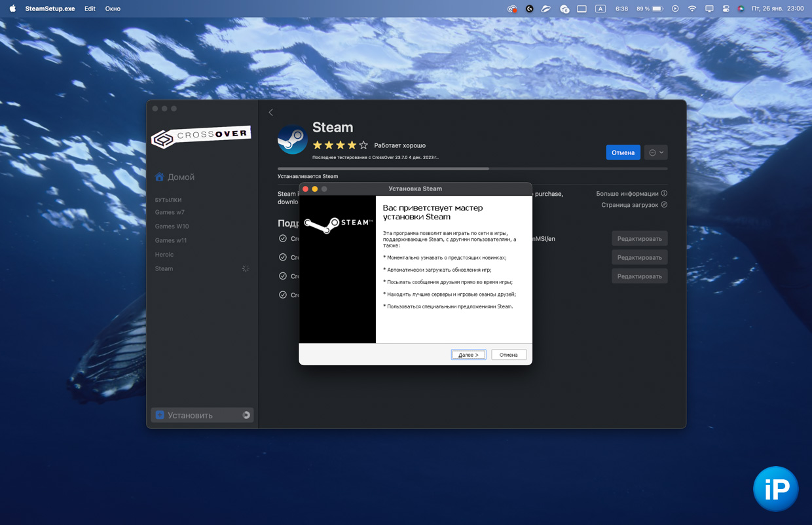Click the bird-shaped menu bar icon
The height and width of the screenshot is (525, 812).
click(545, 9)
